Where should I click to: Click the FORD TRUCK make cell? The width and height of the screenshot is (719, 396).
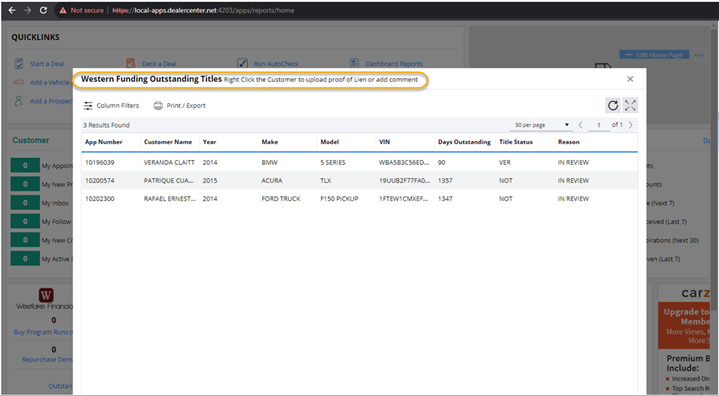click(281, 198)
